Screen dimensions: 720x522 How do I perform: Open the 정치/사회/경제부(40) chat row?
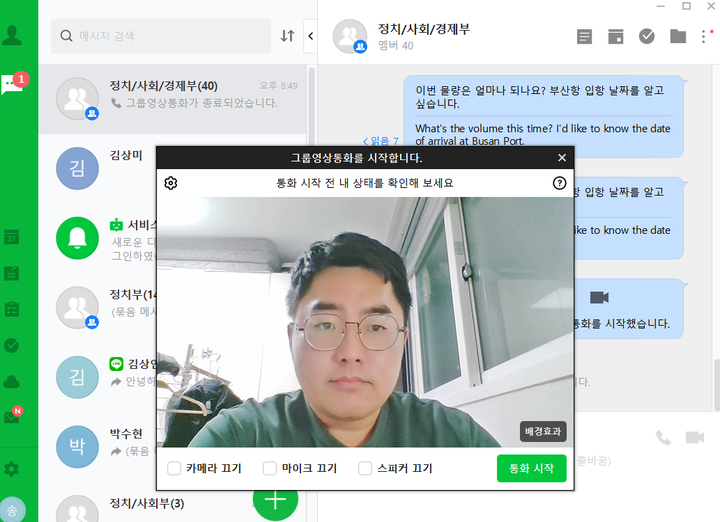pos(173,99)
